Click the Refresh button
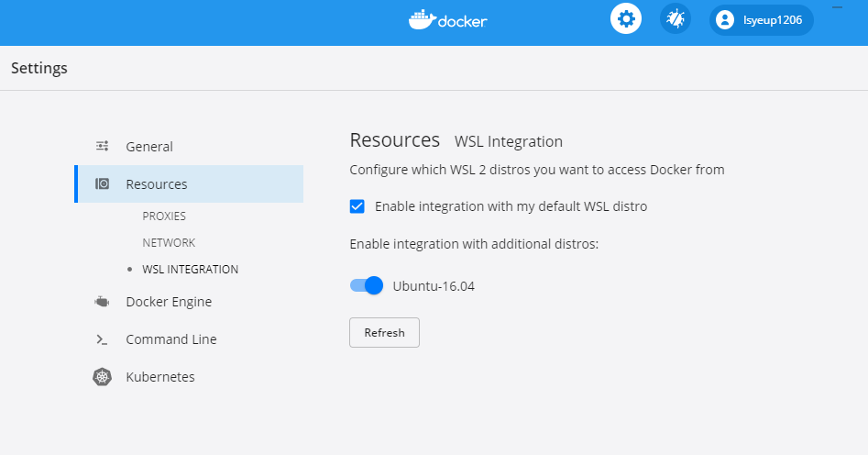The height and width of the screenshot is (455, 868). click(x=384, y=332)
